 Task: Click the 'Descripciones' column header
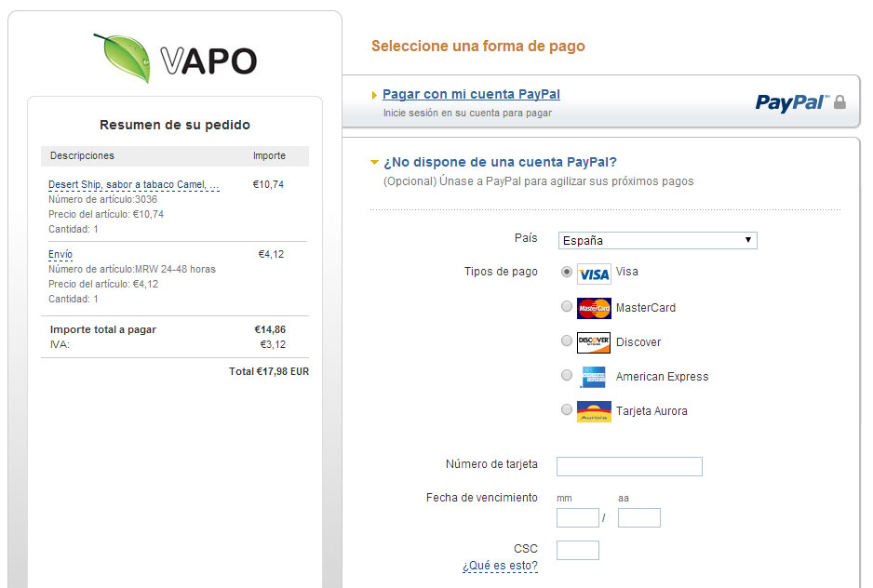(x=82, y=156)
